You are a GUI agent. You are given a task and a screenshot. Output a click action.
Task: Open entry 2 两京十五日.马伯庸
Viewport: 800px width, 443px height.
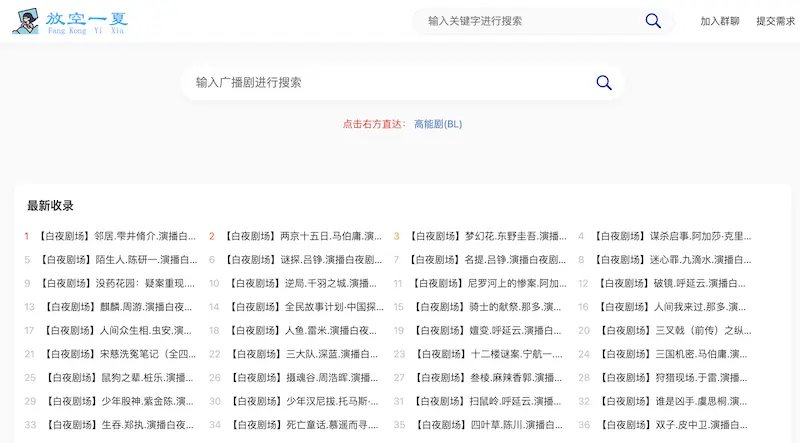tap(303, 236)
